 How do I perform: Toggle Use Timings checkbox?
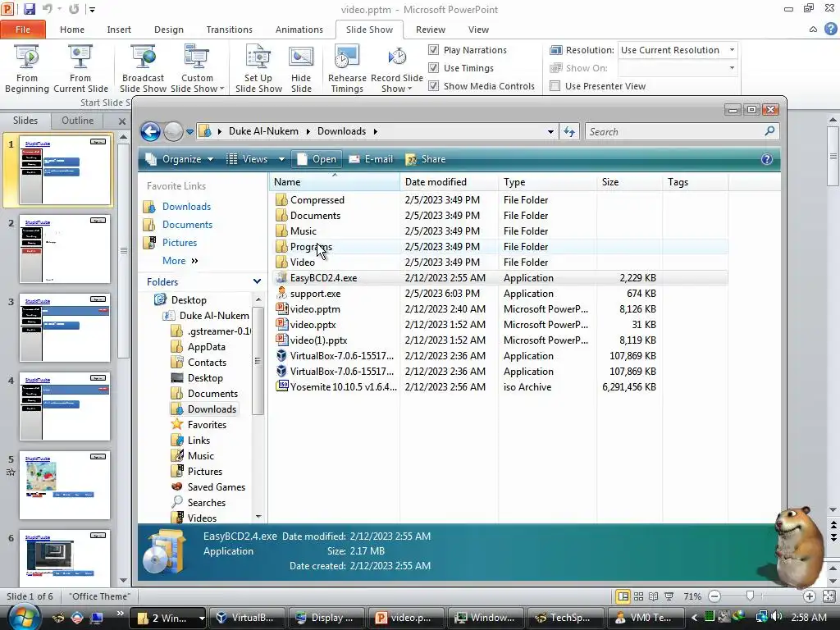tap(433, 68)
